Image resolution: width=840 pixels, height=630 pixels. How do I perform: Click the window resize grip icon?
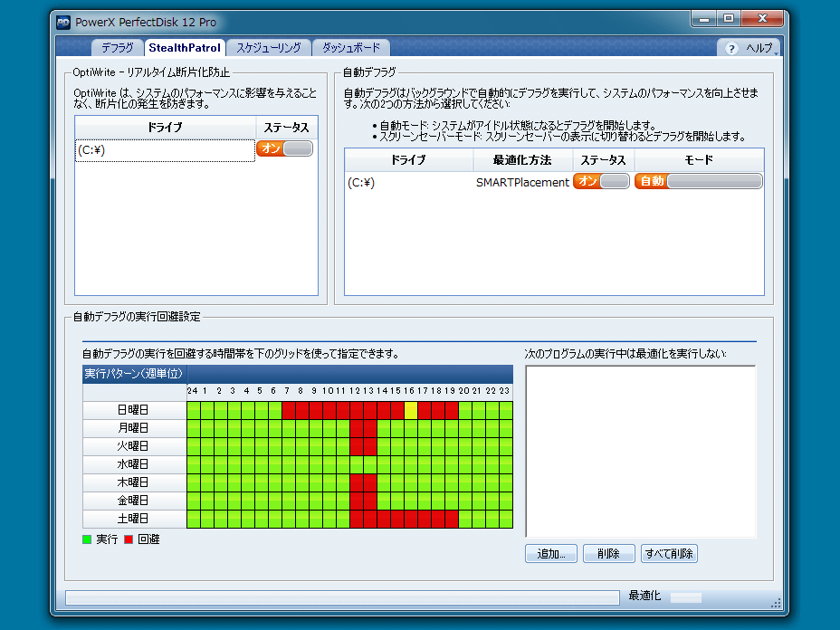(776, 603)
